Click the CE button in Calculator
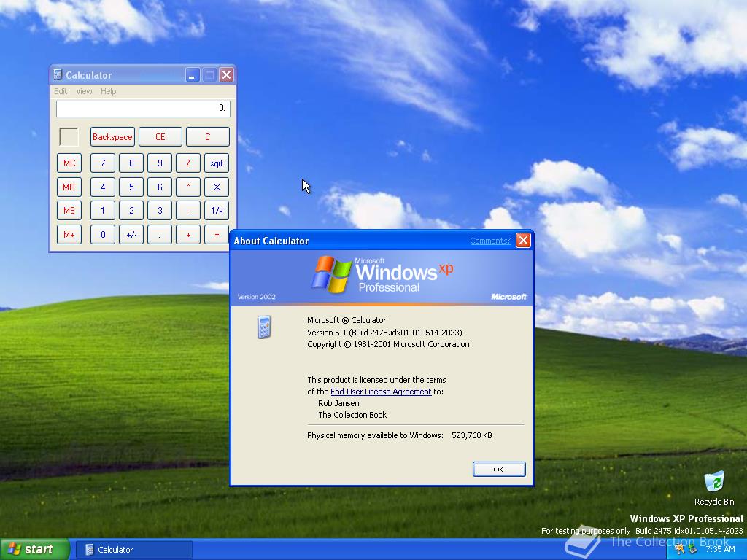Viewport: 747px width, 560px height. tap(160, 136)
